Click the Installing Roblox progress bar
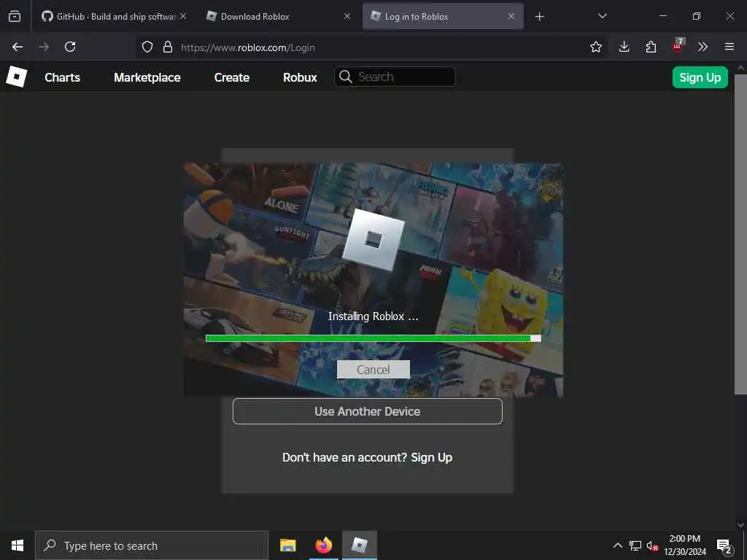The height and width of the screenshot is (560, 747). [373, 338]
